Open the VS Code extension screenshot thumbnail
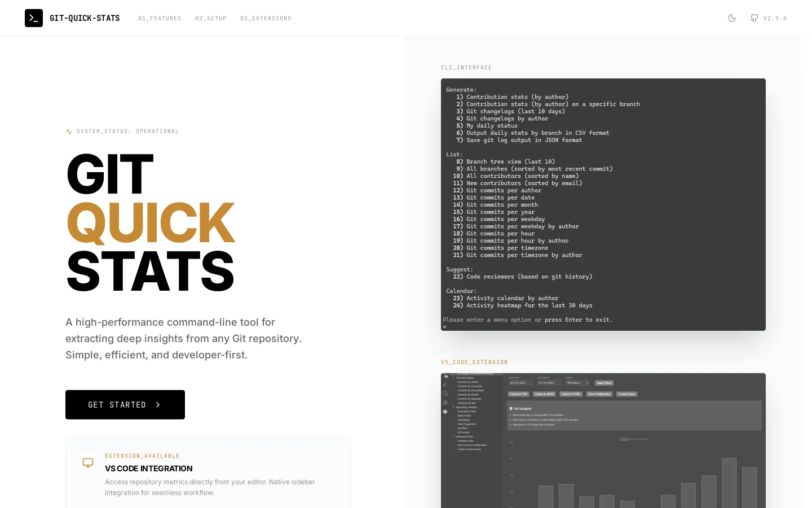The width and height of the screenshot is (812, 508). (603, 440)
